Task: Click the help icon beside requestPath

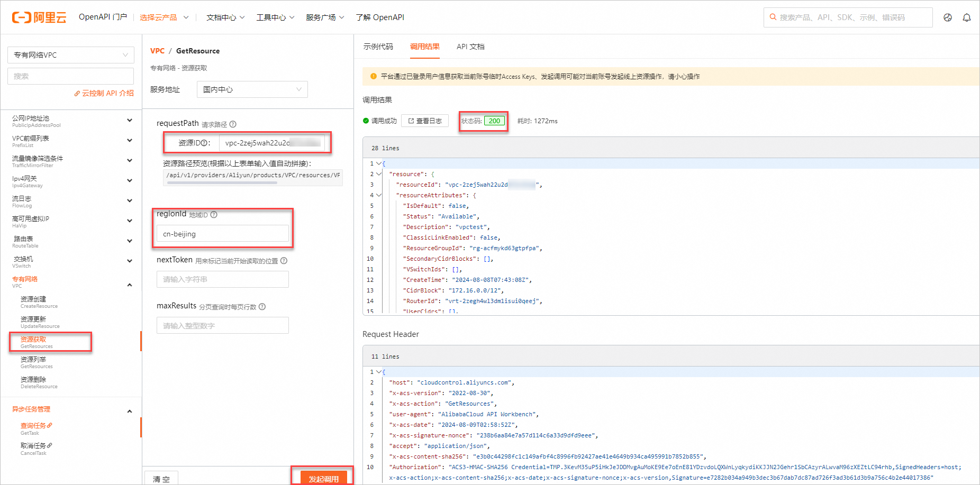Action: (x=233, y=124)
